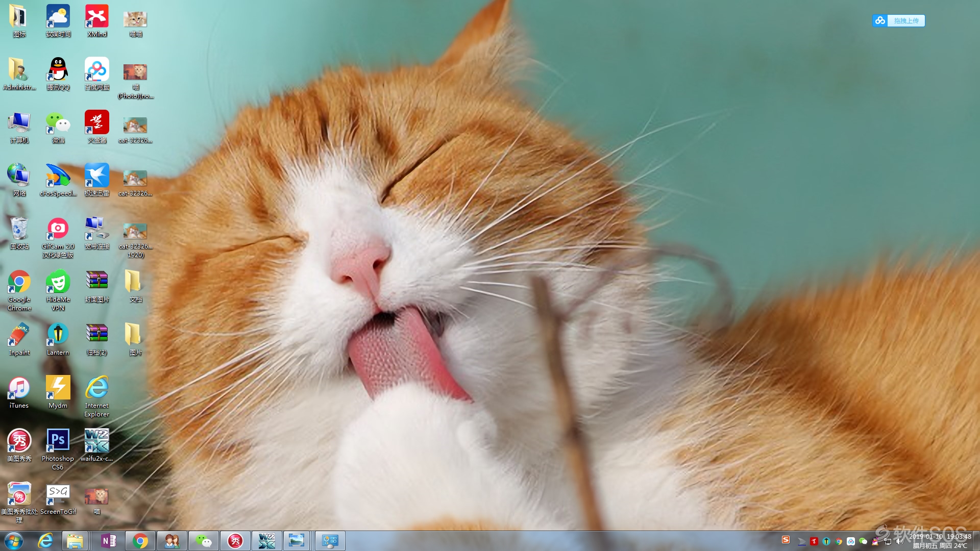Select the 微信 desktop icon
Image resolution: width=980 pixels, height=551 pixels.
pos(58,128)
